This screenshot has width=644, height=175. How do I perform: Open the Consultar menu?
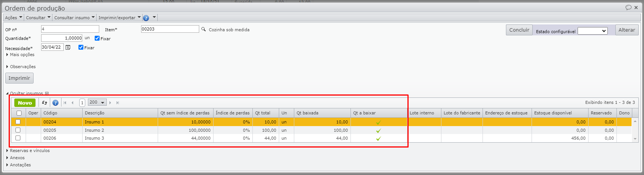38,18
